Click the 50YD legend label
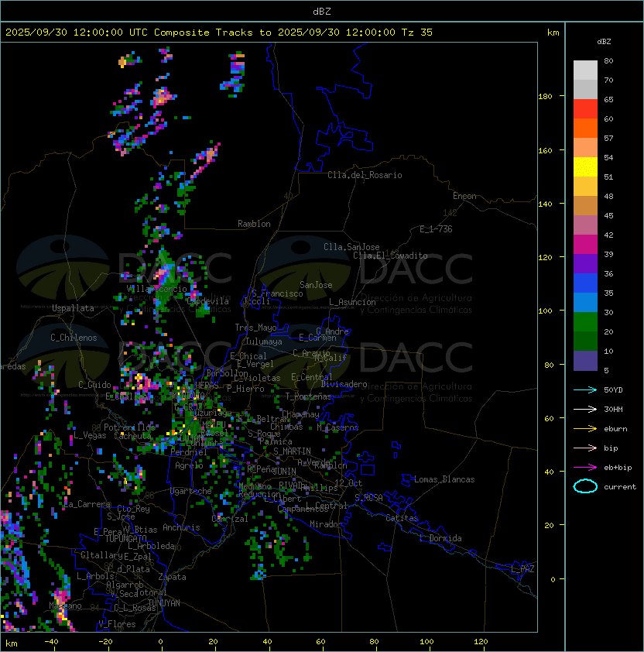Viewport: 644px width, 652px height. [613, 389]
